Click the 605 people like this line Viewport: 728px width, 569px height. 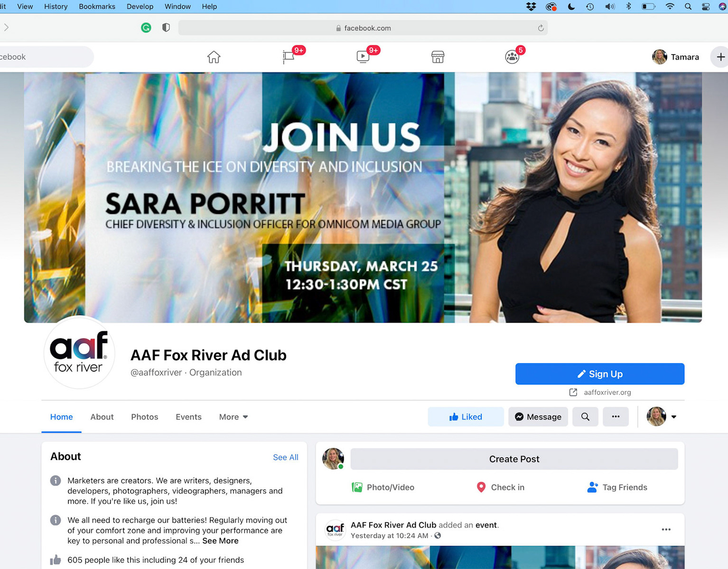(156, 560)
